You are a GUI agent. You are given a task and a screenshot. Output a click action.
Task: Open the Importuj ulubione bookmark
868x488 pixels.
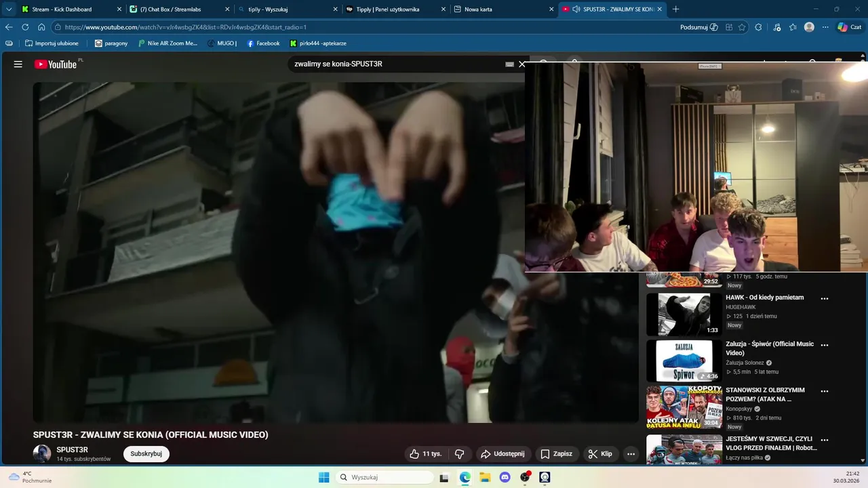[52, 43]
